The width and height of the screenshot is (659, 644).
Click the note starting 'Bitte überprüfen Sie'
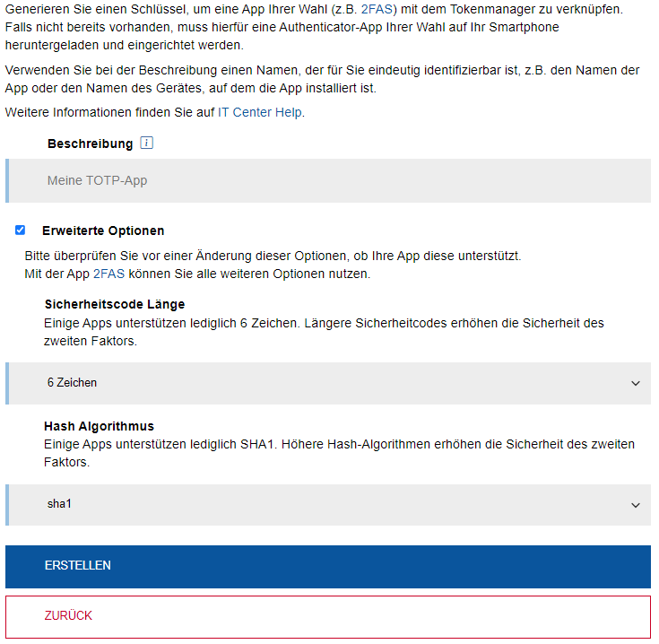(273, 256)
